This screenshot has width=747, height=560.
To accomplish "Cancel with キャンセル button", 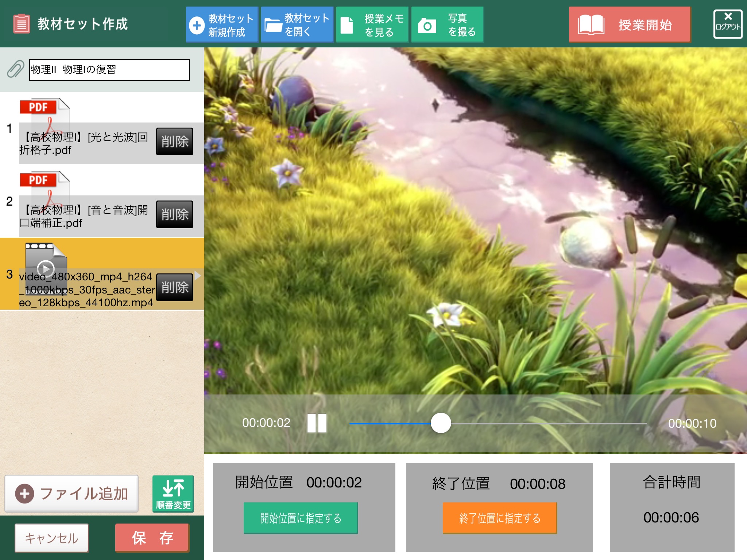I will pyautogui.click(x=51, y=538).
